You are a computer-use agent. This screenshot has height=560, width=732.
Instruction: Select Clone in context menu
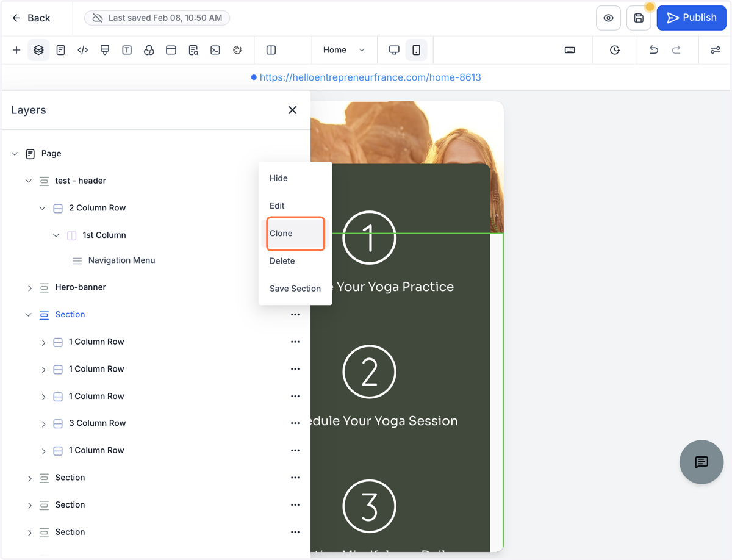295,233
